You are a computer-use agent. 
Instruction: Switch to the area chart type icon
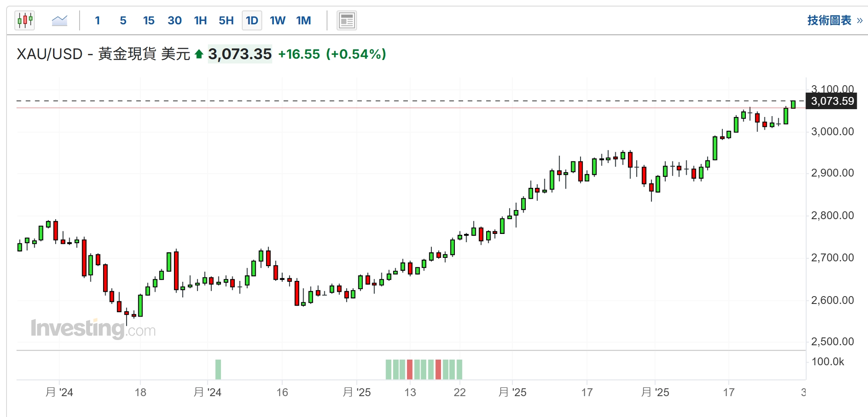tap(60, 20)
